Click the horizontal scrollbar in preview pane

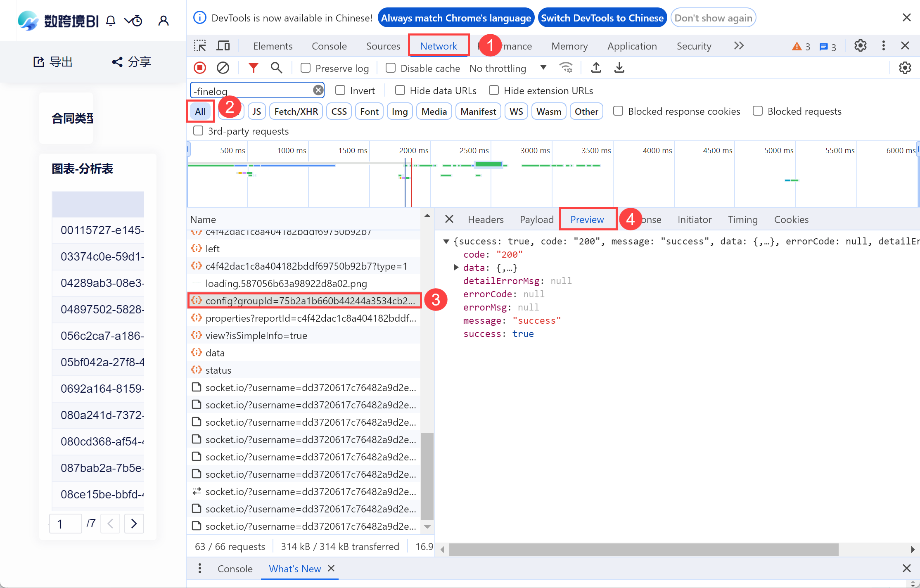pos(643,550)
